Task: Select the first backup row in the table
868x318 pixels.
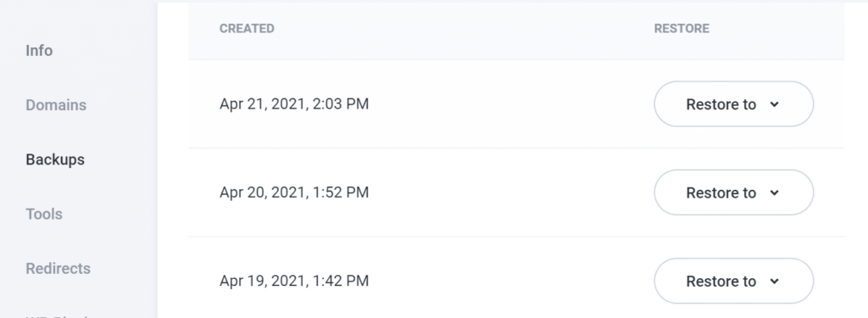Action: click(x=516, y=104)
